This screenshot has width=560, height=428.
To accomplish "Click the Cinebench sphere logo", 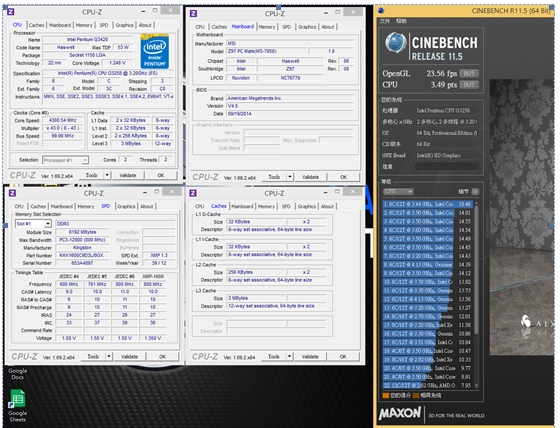I will (395, 43).
